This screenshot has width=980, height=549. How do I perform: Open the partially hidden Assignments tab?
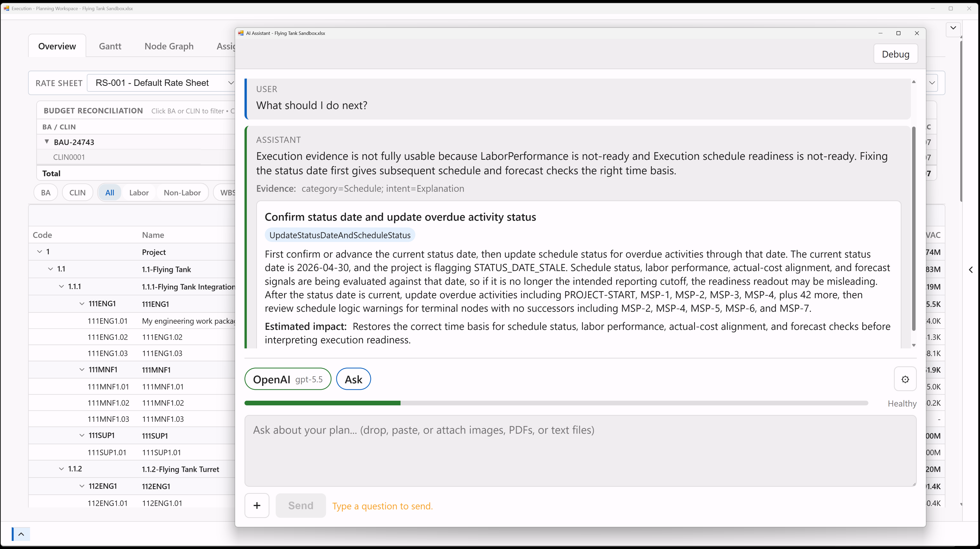pyautogui.click(x=225, y=46)
